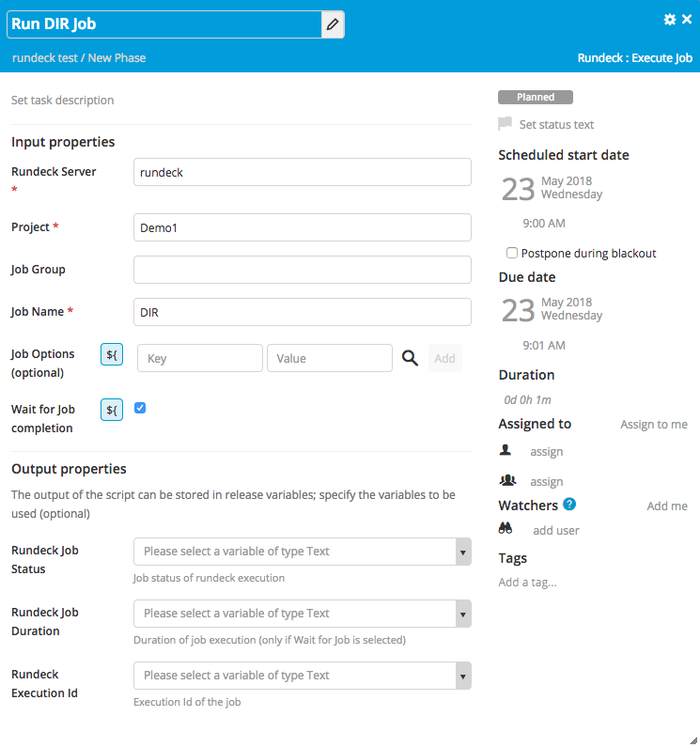Screen dimensions: 700x747
Task: Click Rundeck : Execute Job task type label
Action: 635,57
